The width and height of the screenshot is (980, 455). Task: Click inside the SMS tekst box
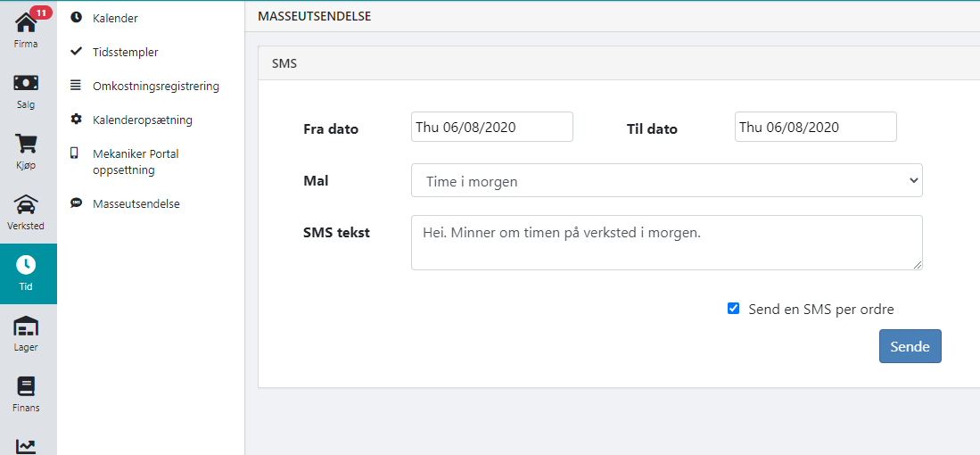(x=666, y=242)
